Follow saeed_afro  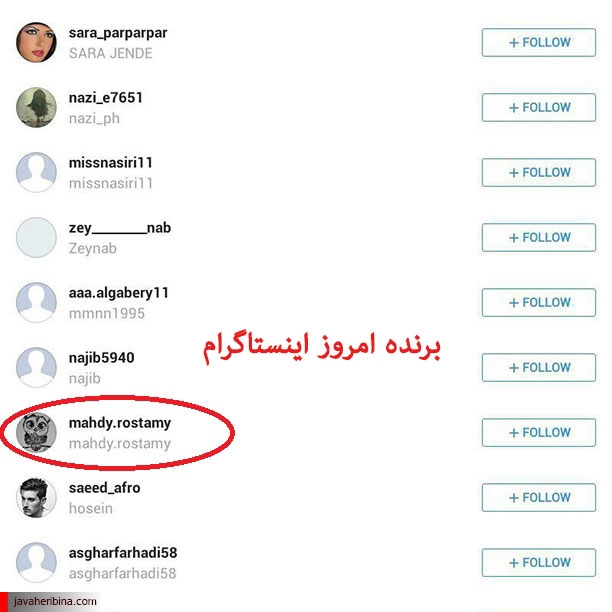[x=539, y=498]
